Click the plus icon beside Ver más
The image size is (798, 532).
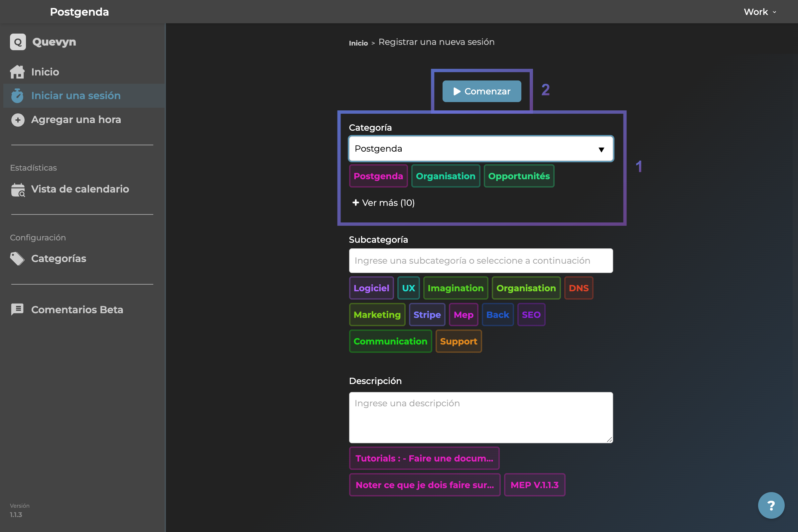coord(355,202)
